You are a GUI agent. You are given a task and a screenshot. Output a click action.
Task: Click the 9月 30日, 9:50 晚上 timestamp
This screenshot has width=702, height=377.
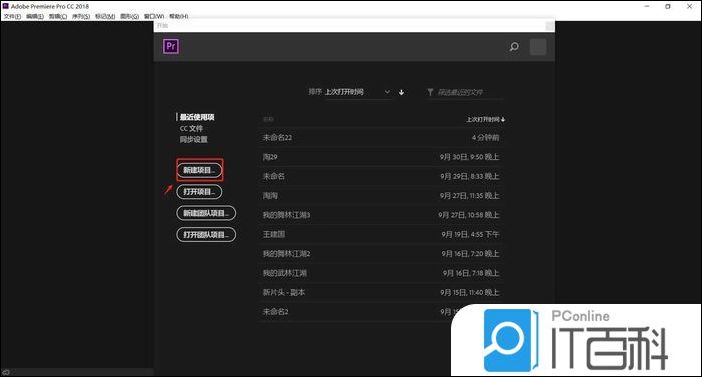click(x=469, y=157)
